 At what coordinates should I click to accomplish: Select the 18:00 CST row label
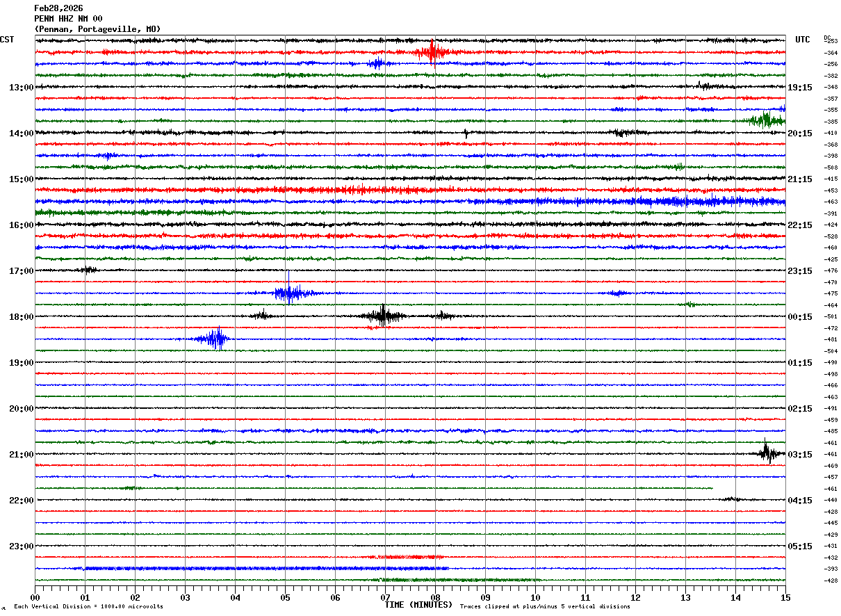(21, 317)
